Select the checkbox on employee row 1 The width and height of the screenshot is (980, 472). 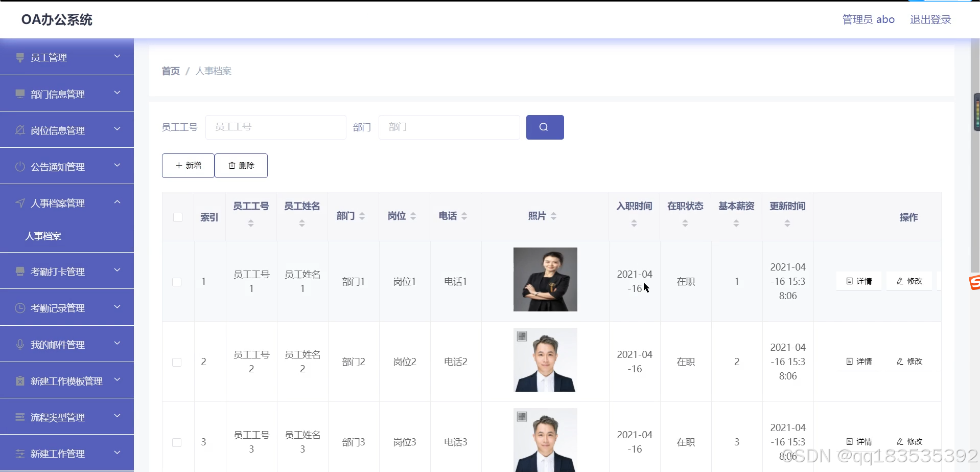[177, 282]
